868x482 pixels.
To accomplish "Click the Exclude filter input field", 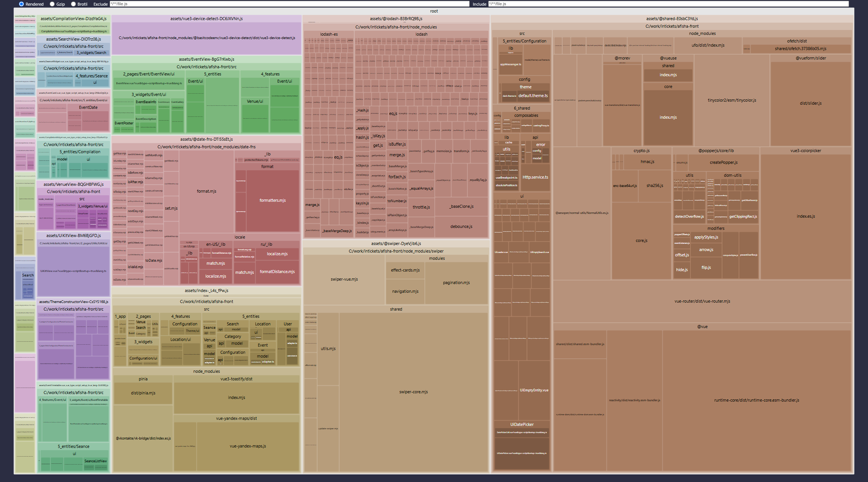I will (x=289, y=4).
